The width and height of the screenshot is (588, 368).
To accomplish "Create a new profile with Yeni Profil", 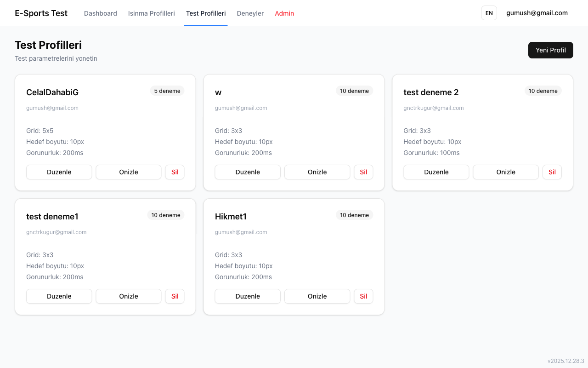I will pyautogui.click(x=550, y=50).
